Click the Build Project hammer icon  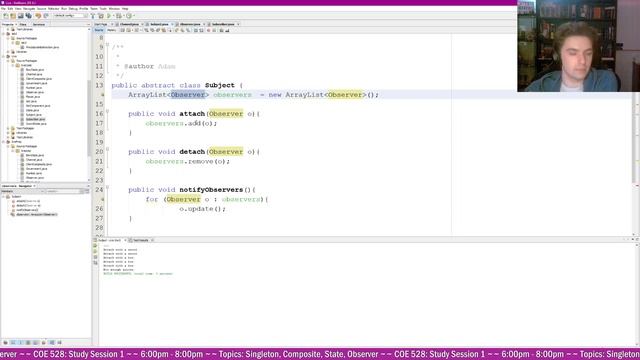click(x=93, y=16)
